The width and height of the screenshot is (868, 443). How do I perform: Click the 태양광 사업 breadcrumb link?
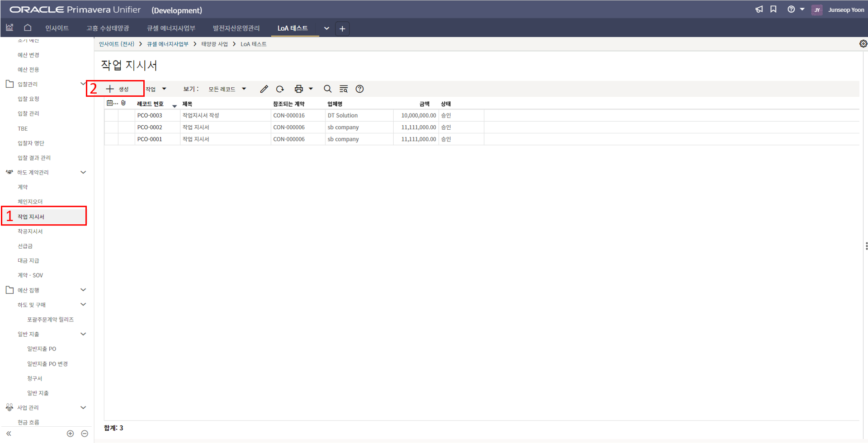(x=214, y=44)
